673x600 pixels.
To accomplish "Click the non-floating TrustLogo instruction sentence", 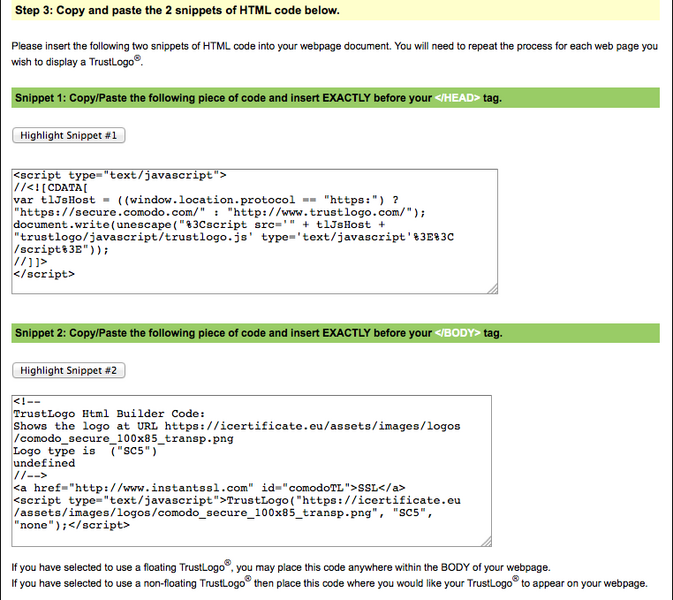I will pyautogui.click(x=328, y=583).
